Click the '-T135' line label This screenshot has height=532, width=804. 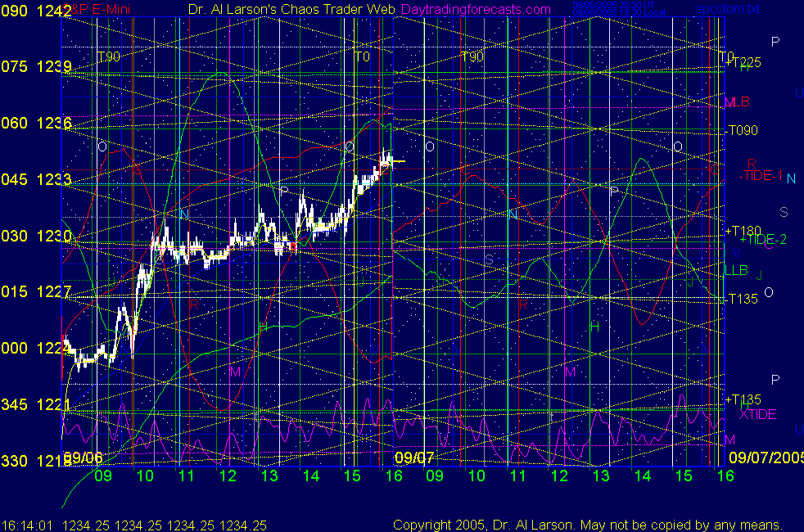(x=742, y=299)
